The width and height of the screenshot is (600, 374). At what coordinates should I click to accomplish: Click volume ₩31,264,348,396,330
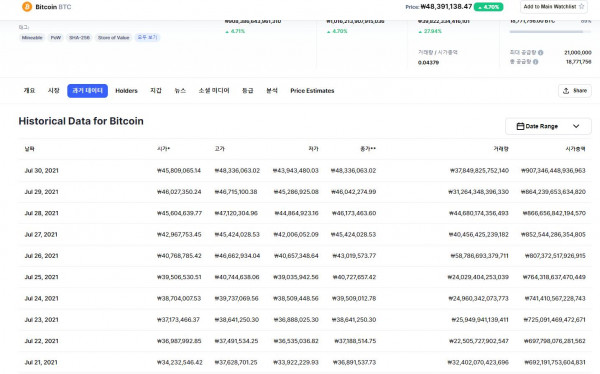tap(478, 192)
